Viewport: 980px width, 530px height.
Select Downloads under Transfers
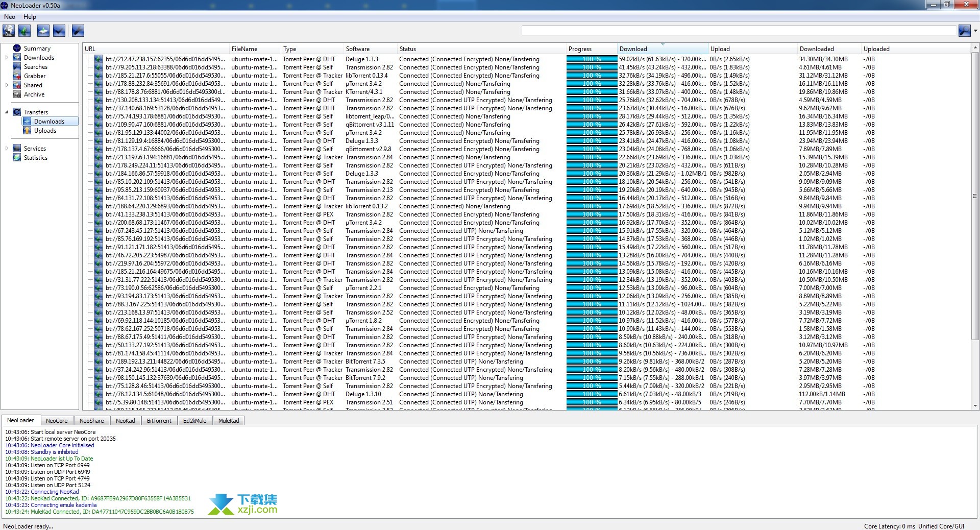click(49, 122)
